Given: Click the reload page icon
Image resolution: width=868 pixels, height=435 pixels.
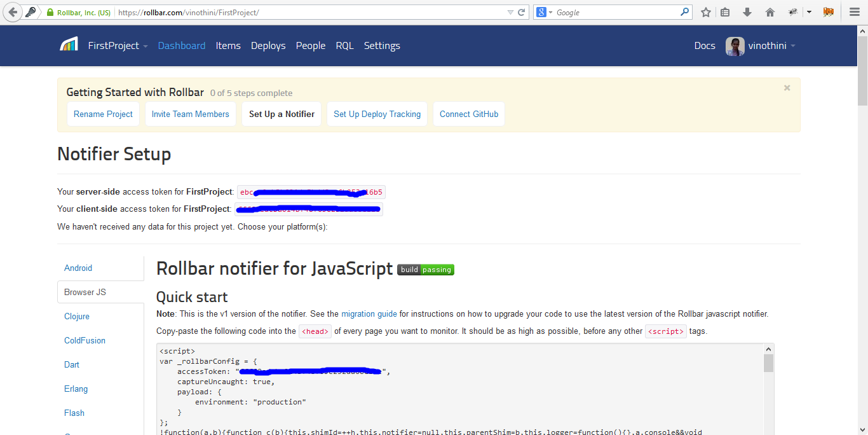Looking at the screenshot, I should (522, 12).
